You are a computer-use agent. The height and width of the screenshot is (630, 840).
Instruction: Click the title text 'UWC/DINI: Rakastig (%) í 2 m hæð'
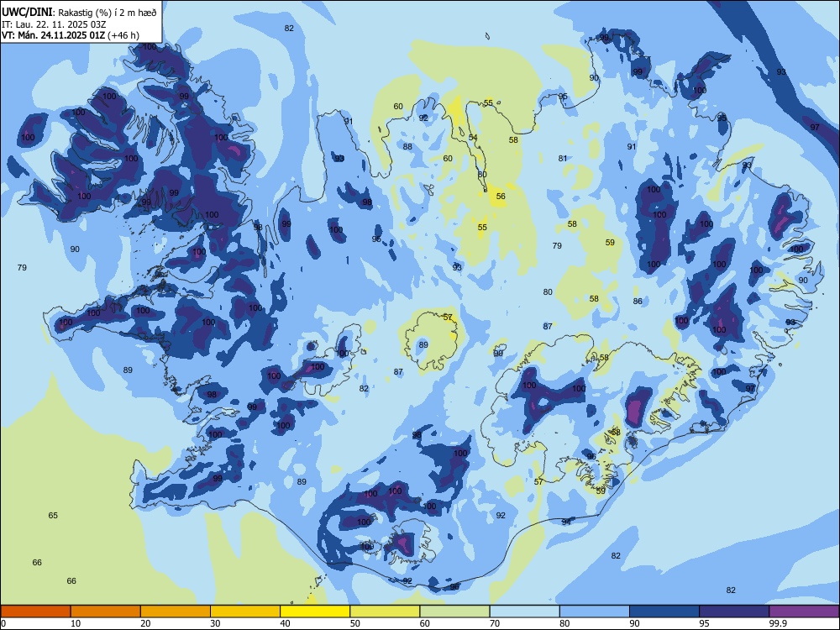79,12
